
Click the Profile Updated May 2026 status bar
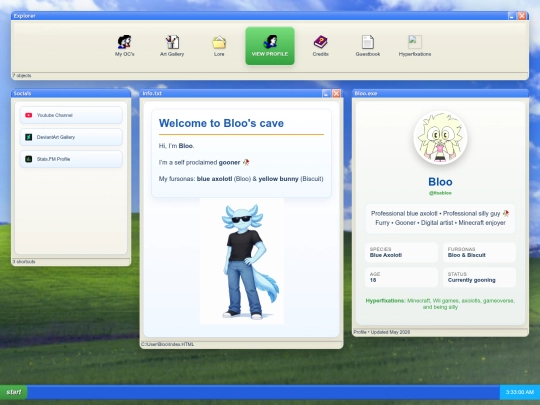pyautogui.click(x=440, y=332)
